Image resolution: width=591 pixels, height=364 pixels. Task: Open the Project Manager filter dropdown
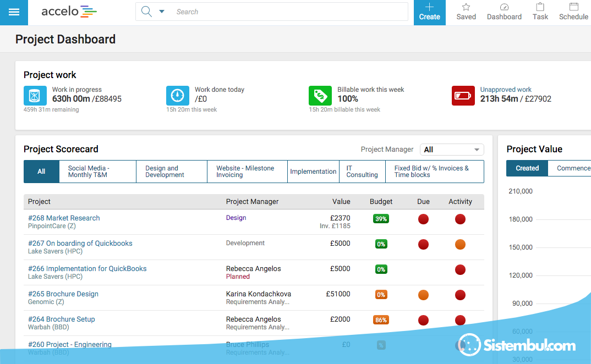pyautogui.click(x=452, y=150)
